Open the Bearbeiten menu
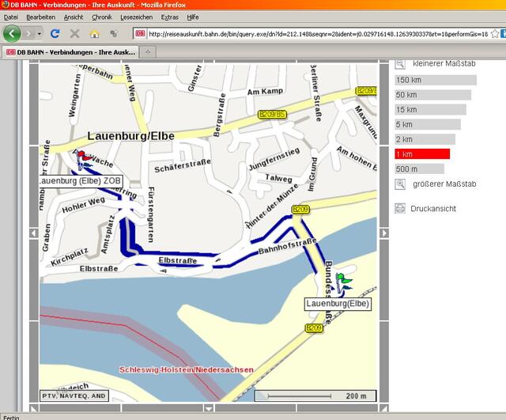 40,17
